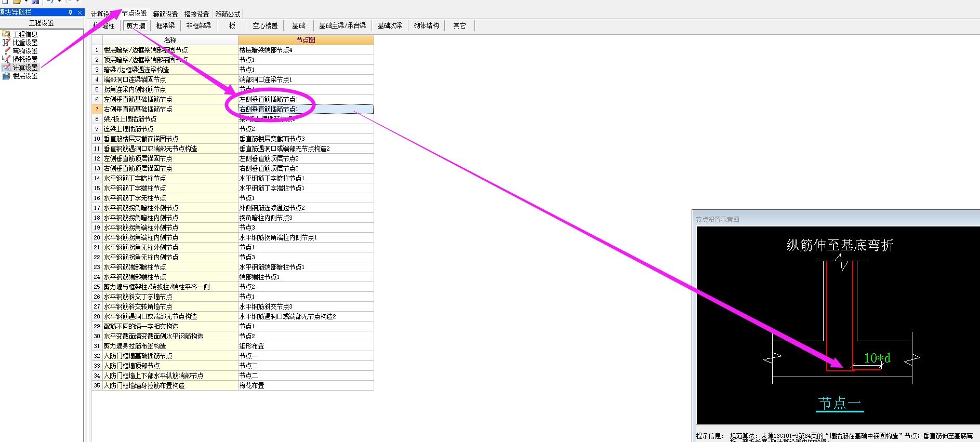Switch to 箍筋设置 tab
Image resolution: width=980 pixels, height=442 pixels.
[x=165, y=14]
